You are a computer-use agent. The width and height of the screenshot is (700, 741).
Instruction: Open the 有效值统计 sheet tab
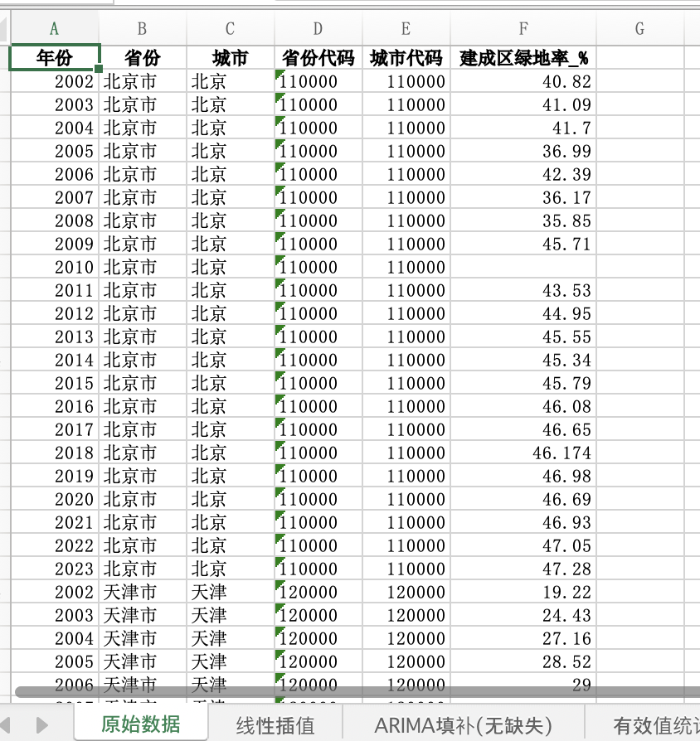(657, 725)
